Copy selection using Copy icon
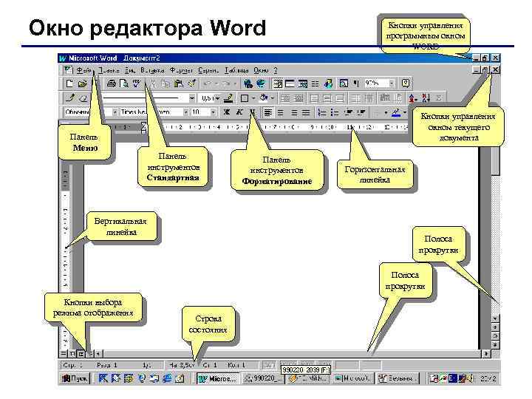This screenshot has height=399, width=532. pos(166,83)
